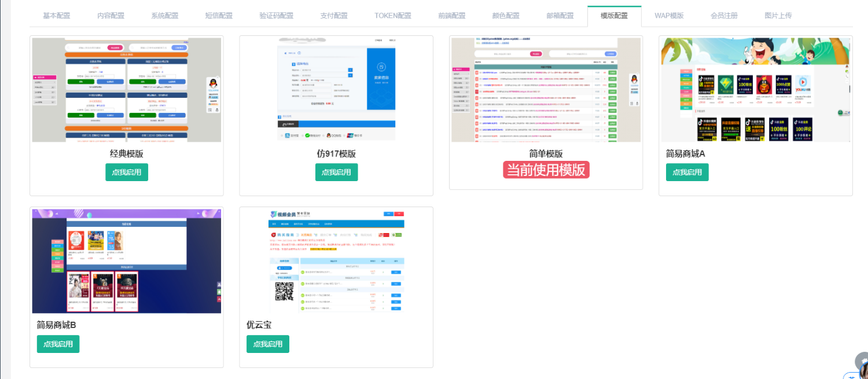Switch to the TOKEN配置 tab
868x379 pixels.
pyautogui.click(x=393, y=16)
